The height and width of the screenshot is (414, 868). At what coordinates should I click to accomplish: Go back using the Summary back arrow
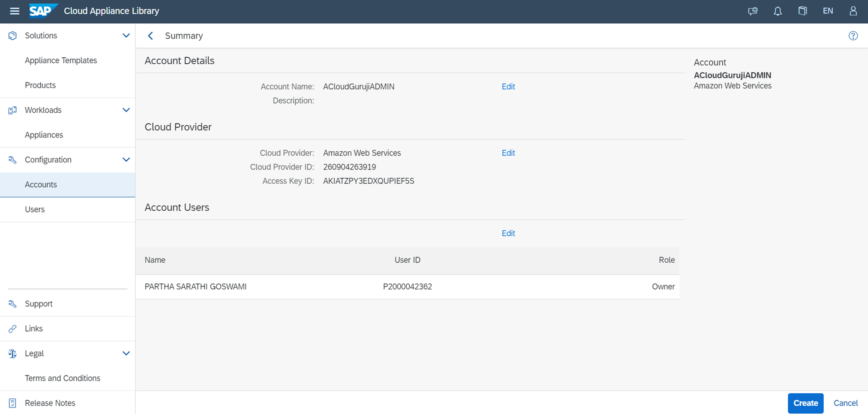(151, 36)
